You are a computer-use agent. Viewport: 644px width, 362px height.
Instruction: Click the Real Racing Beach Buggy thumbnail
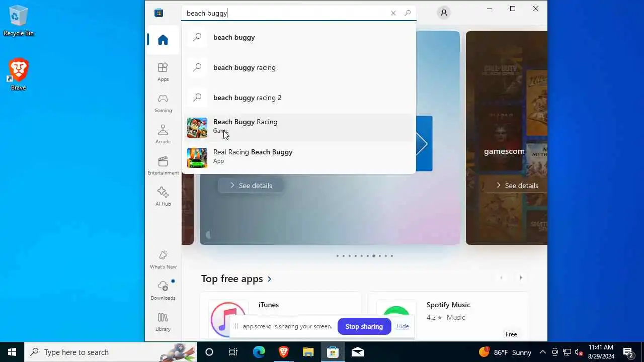[x=197, y=158]
